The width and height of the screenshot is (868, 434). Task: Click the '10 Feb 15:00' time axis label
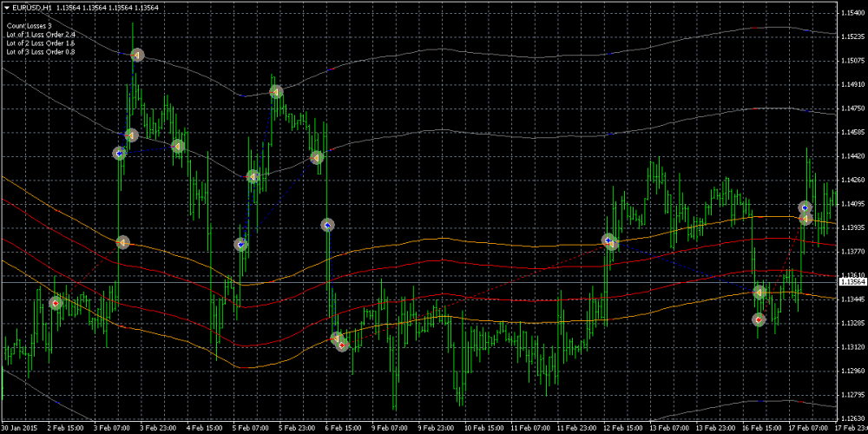[x=485, y=429]
